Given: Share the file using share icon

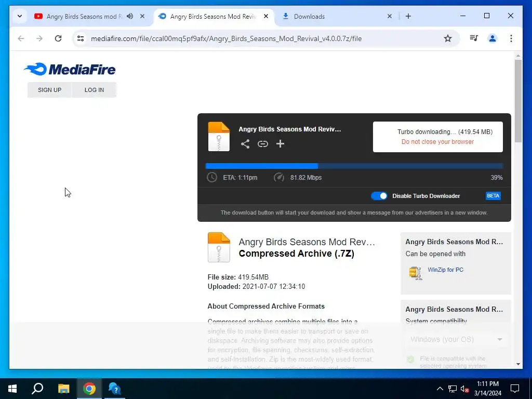Looking at the screenshot, I should pyautogui.click(x=245, y=144).
